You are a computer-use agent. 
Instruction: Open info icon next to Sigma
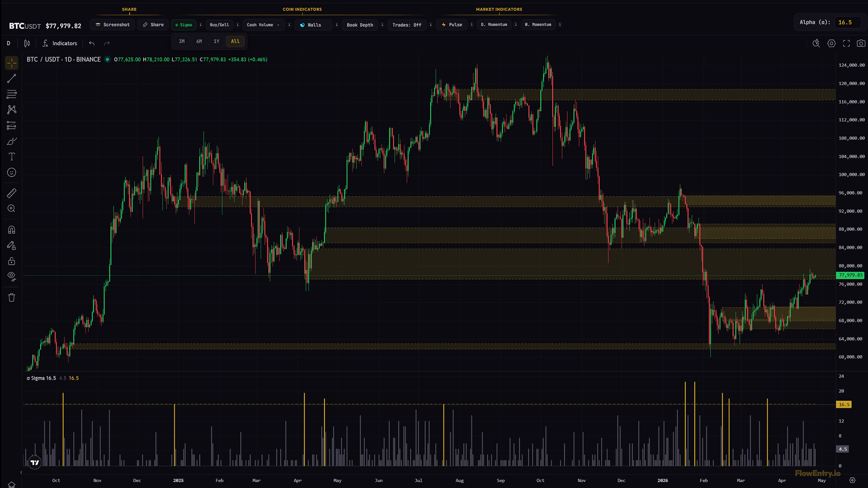coord(201,25)
